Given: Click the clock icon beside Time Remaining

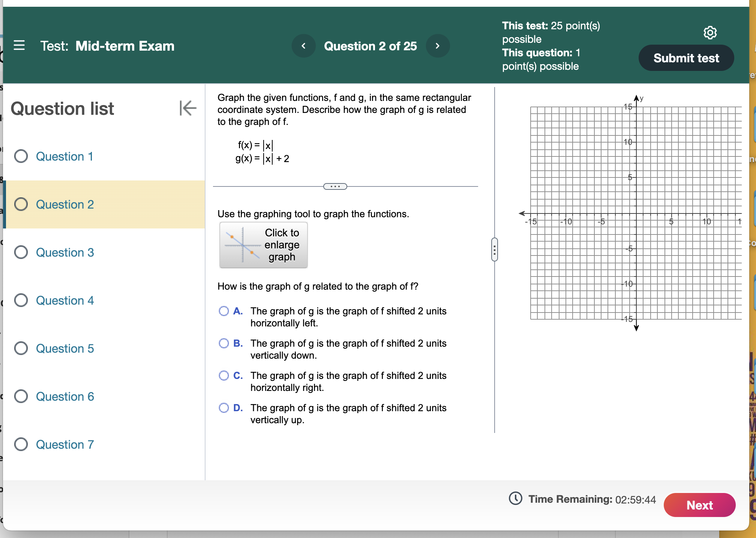Looking at the screenshot, I should tap(515, 499).
